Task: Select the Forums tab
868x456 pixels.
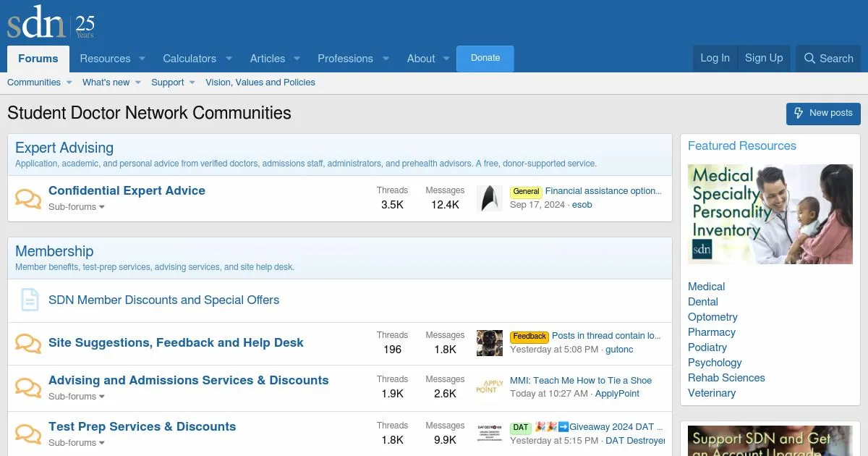Action: 38,59
